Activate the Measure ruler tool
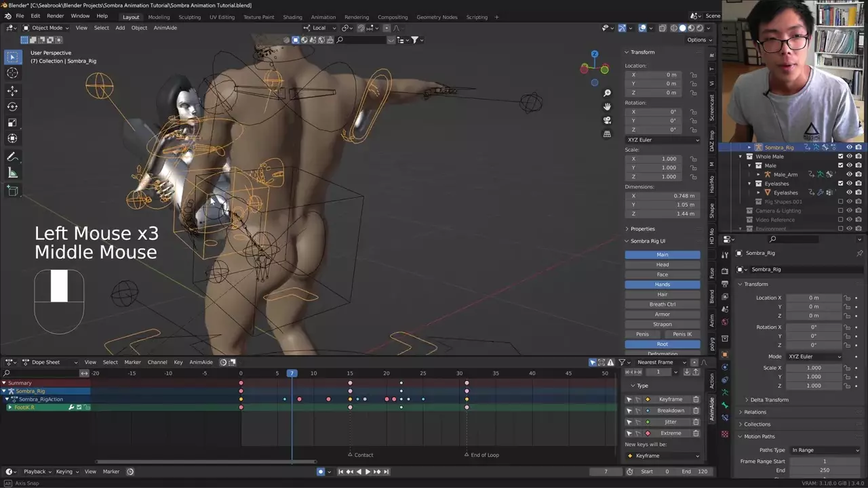 point(12,173)
